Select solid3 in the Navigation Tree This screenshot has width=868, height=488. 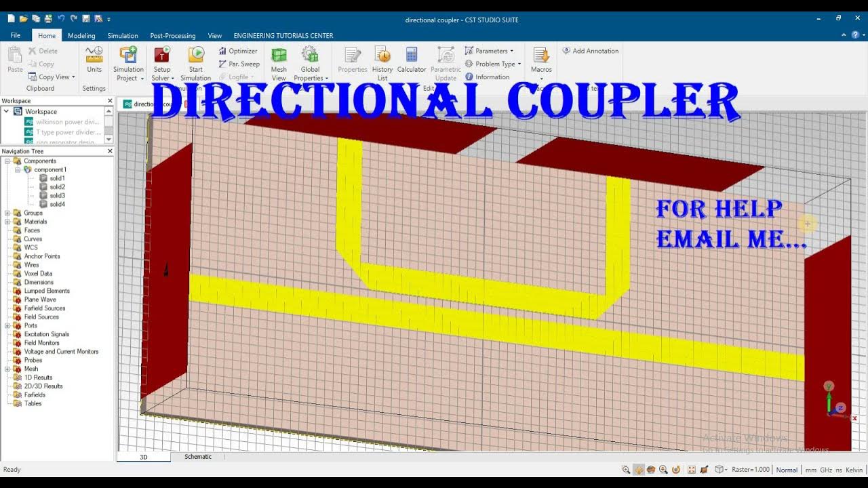click(57, 195)
